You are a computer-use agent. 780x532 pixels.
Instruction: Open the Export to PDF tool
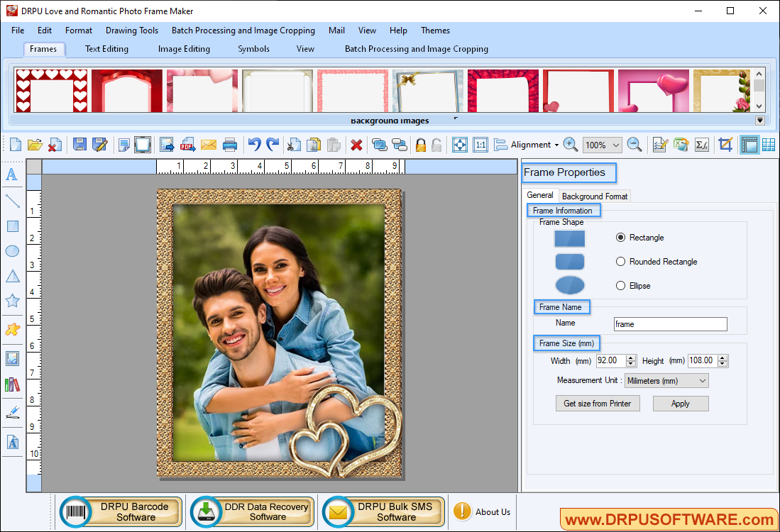(x=187, y=144)
